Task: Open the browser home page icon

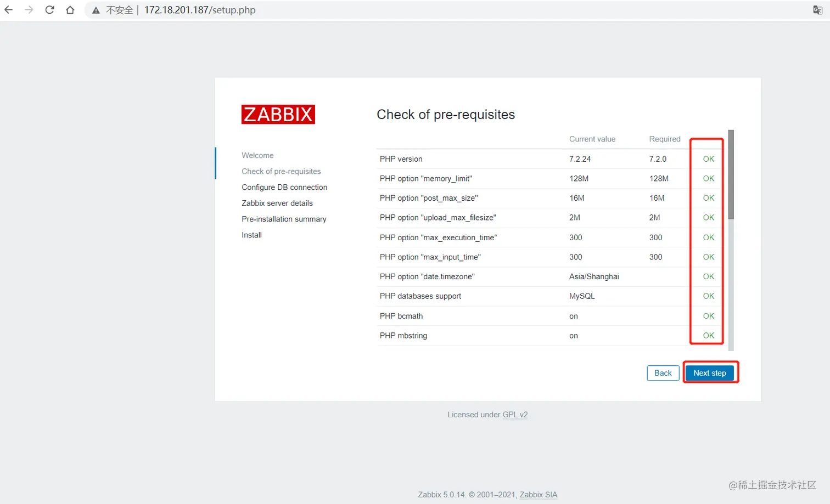Action: click(x=70, y=10)
